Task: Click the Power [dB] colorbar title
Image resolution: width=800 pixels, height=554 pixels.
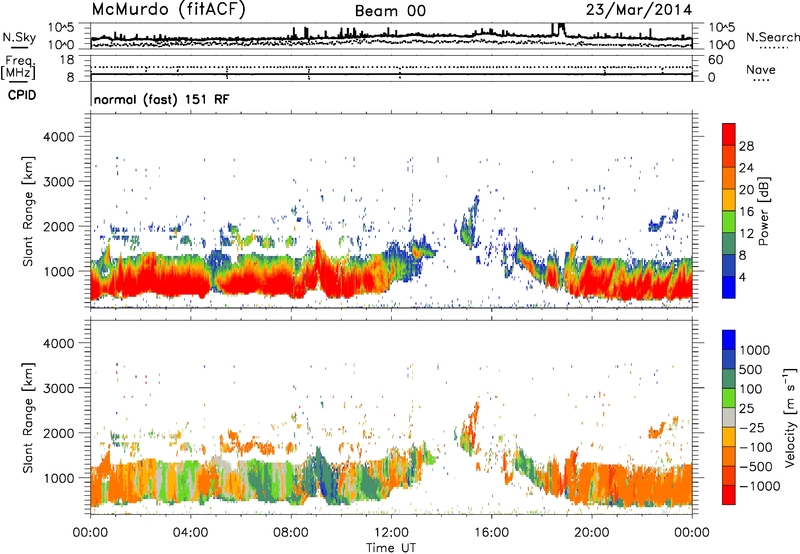Action: [x=763, y=211]
